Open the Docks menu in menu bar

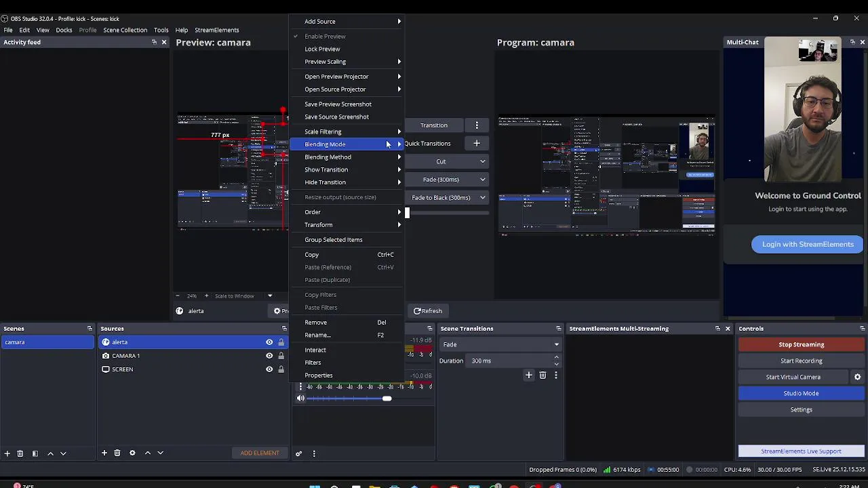click(x=64, y=30)
